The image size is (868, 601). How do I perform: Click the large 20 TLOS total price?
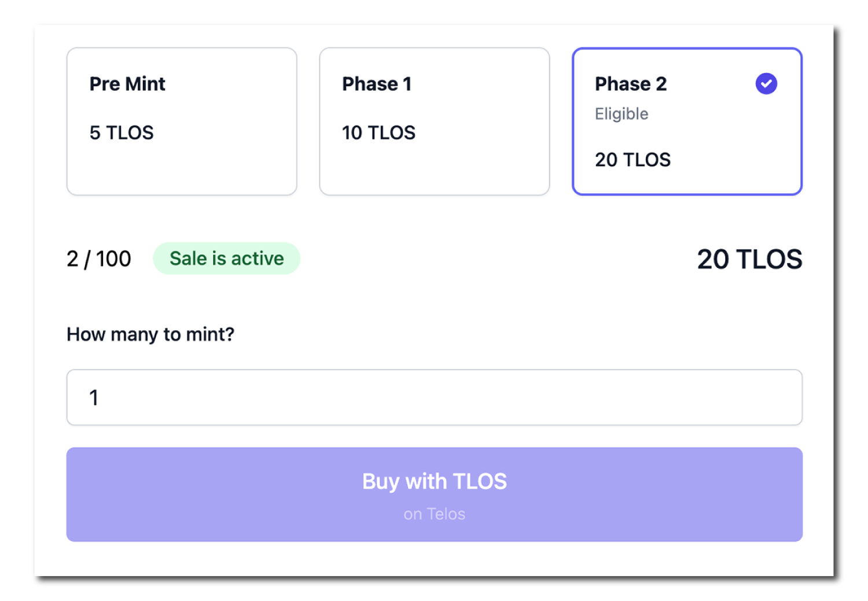[749, 259]
